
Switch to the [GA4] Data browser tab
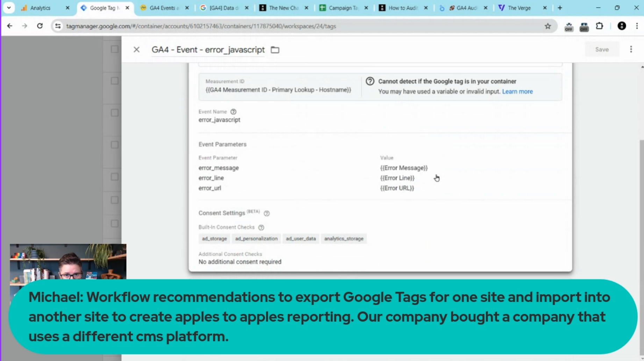pos(224,8)
